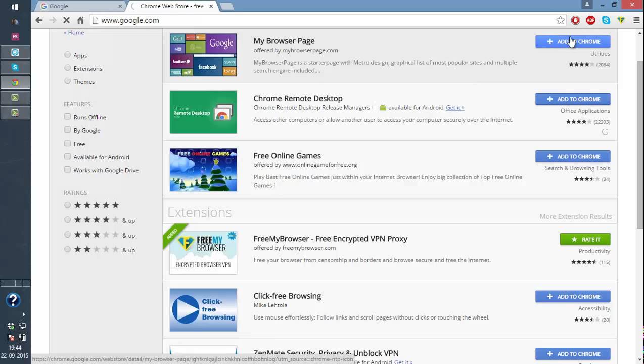The height and width of the screenshot is (364, 644).
Task: Open the Dropbox icon in the system tray
Action: [x=11, y=326]
